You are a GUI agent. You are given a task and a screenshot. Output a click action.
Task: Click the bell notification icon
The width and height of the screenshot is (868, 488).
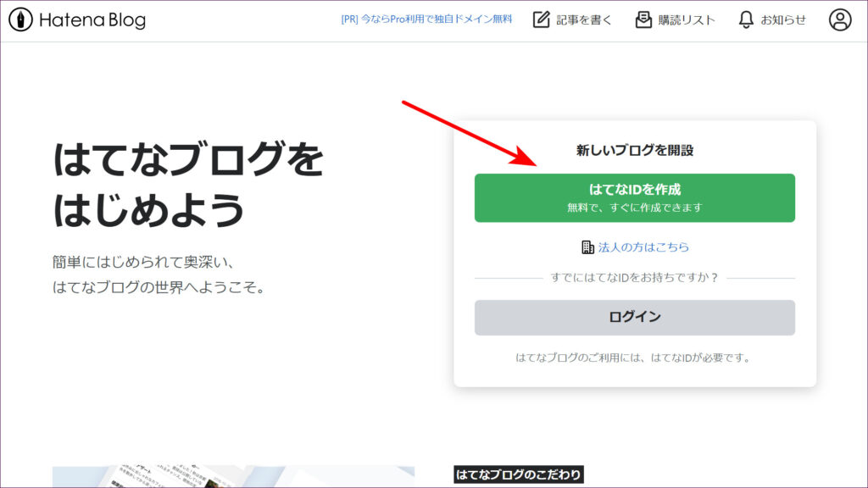746,19
